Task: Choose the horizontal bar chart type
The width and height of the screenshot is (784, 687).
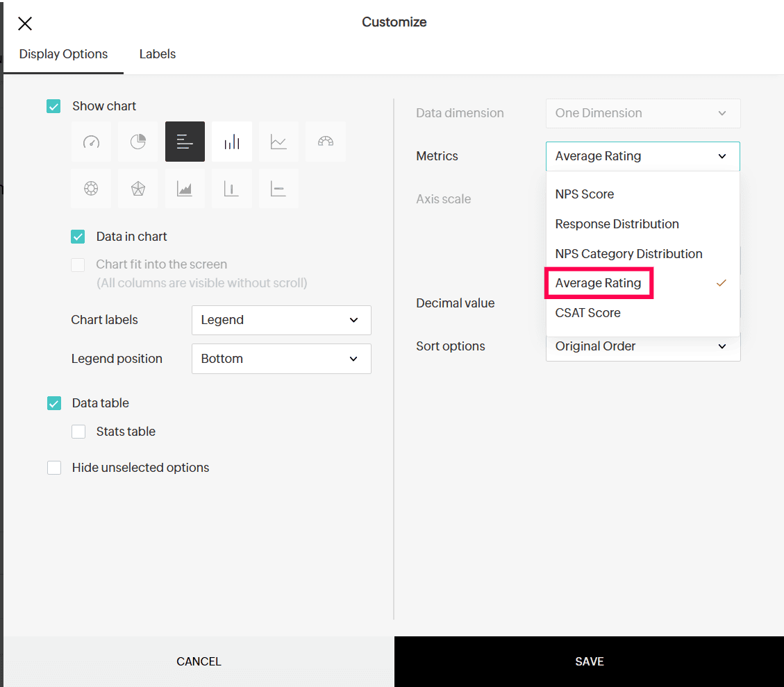Action: click(x=185, y=142)
